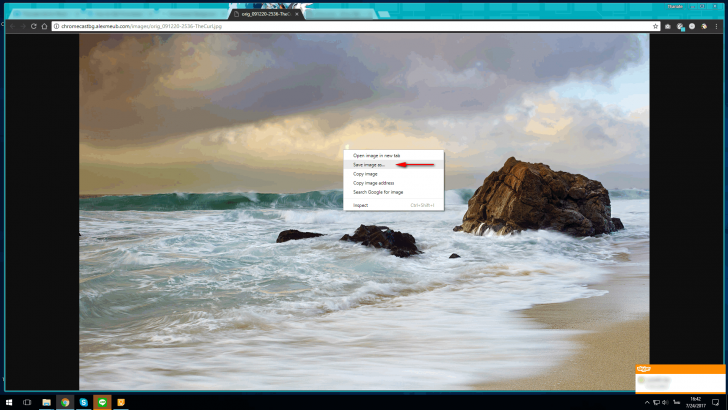Close the orig_091220 image tab
This screenshot has height=410, width=728.
pos(297,14)
